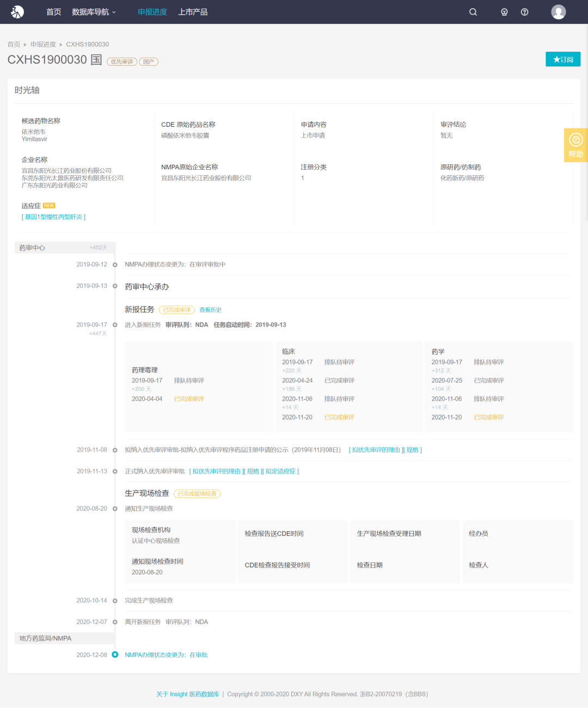Click the 药审中心 section header

tap(65, 248)
